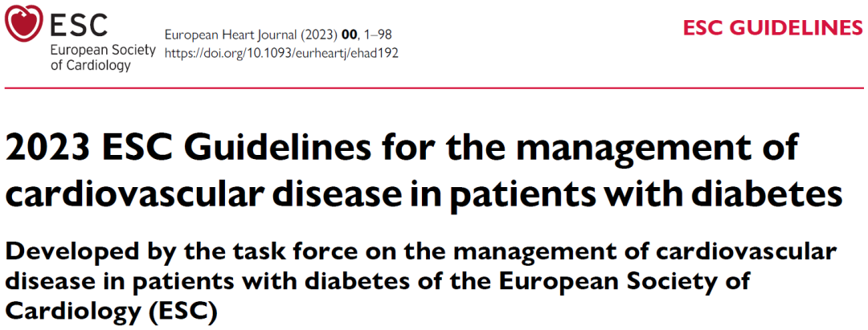
Task: Click the bold "00" volume number
Action: click(x=351, y=35)
